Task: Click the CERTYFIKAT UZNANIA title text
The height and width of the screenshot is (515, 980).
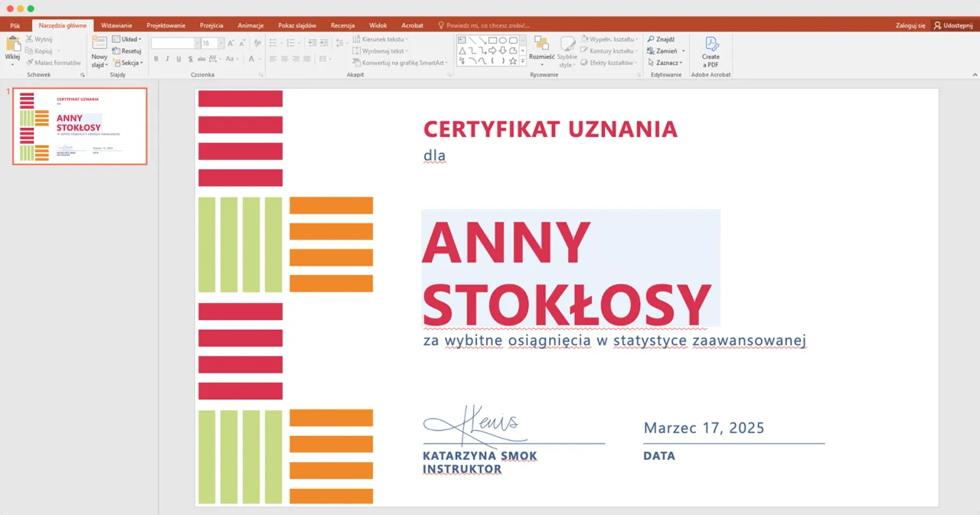Action: tap(550, 129)
